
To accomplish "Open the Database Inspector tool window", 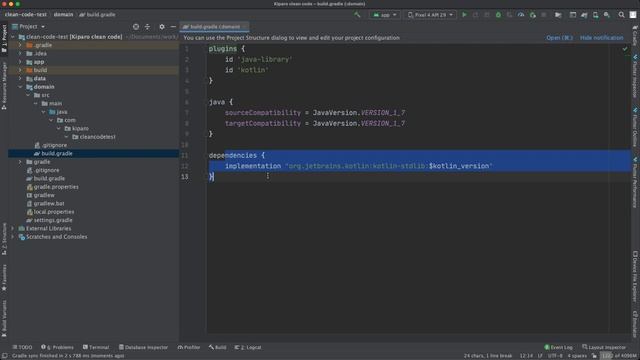I will (143, 347).
